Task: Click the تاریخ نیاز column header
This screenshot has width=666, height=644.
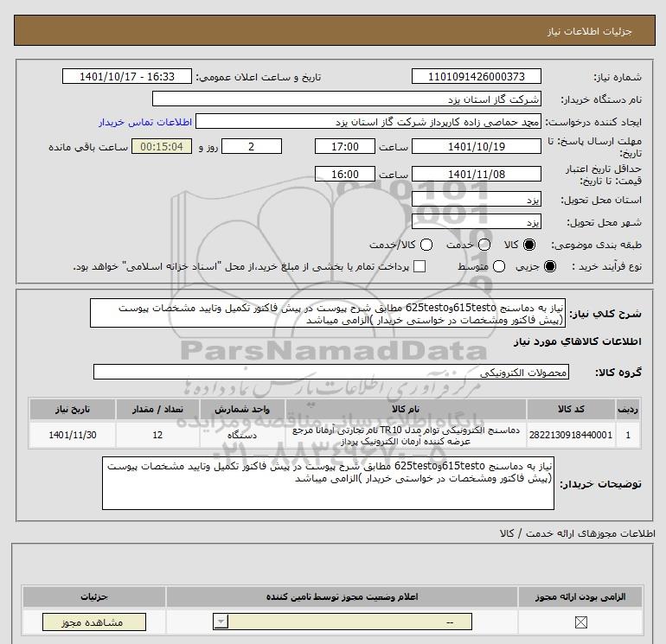Action: [72, 409]
